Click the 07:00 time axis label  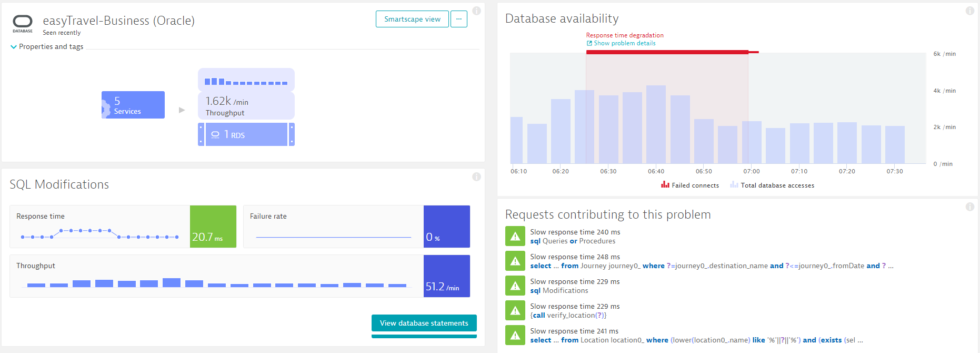(751, 171)
